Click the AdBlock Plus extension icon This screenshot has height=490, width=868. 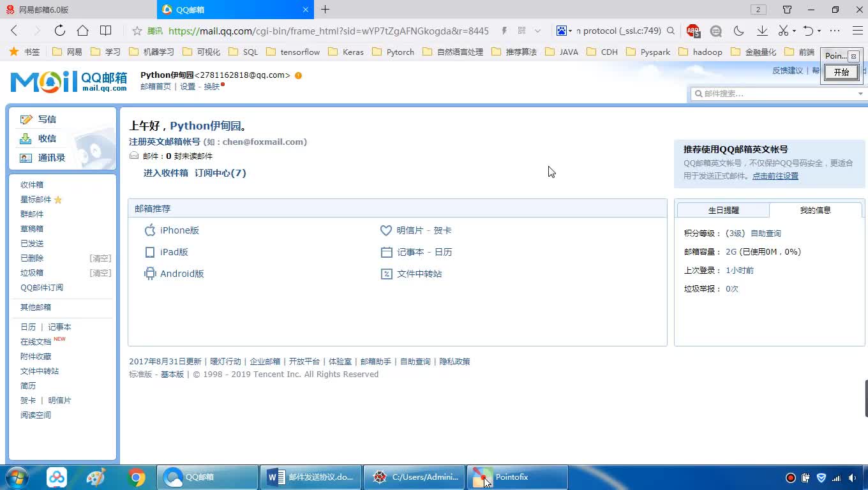click(x=693, y=31)
